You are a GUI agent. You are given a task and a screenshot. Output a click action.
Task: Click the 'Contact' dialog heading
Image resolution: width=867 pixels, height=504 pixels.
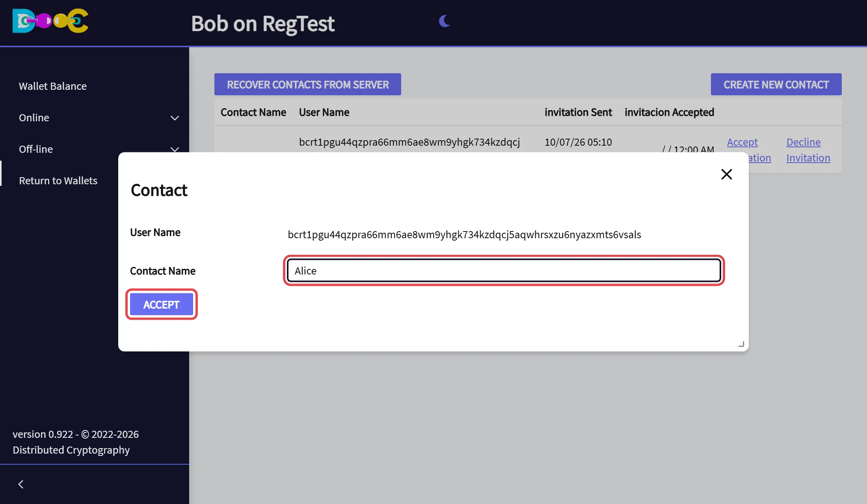tap(159, 190)
